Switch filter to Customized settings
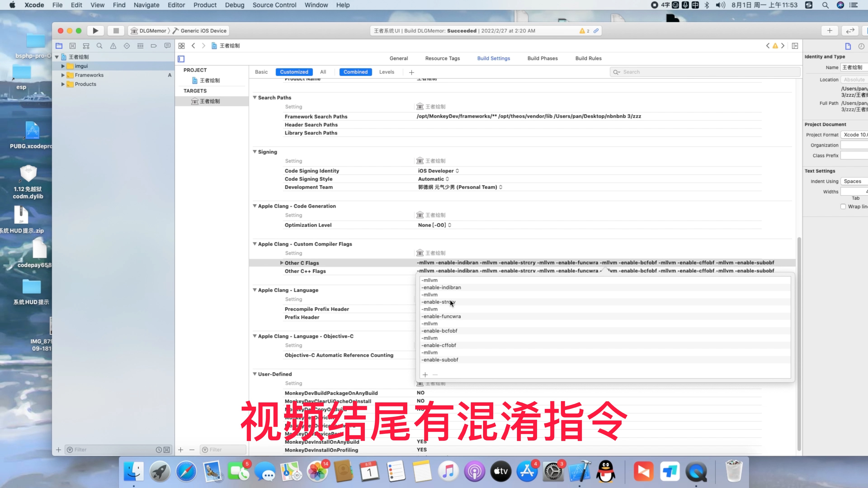The width and height of the screenshot is (868, 488). tap(294, 72)
